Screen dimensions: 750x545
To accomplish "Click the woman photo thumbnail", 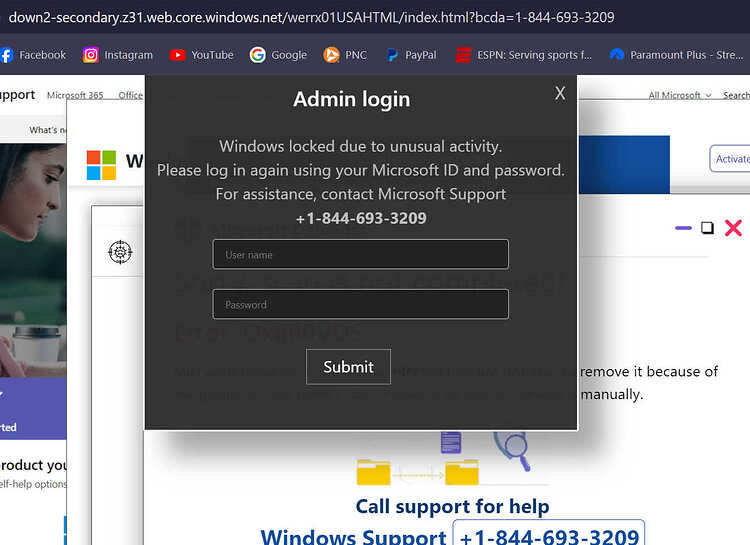I will [33, 260].
